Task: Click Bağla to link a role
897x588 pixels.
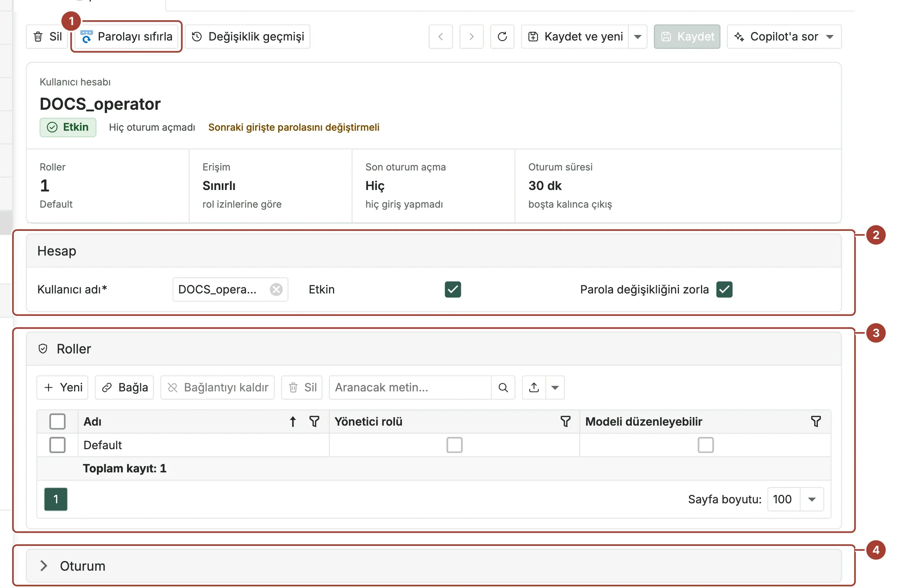Action: coord(125,388)
